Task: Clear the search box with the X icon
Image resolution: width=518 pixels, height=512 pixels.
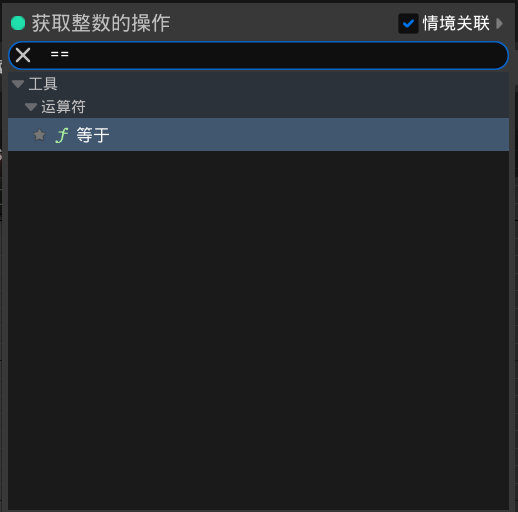Action: (x=23, y=55)
